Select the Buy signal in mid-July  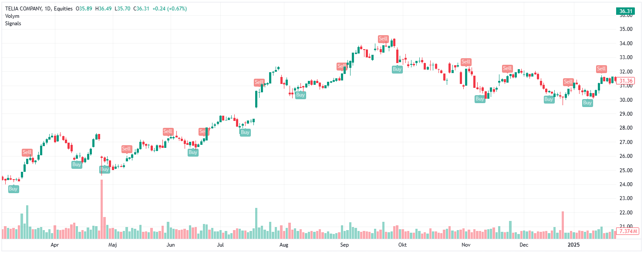(245, 132)
